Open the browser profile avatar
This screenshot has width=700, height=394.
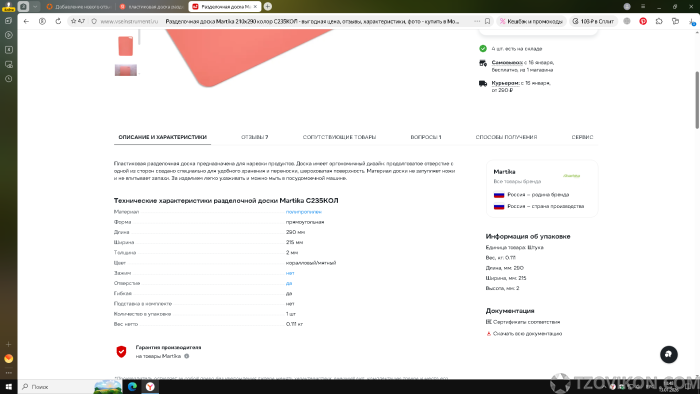click(x=627, y=6)
